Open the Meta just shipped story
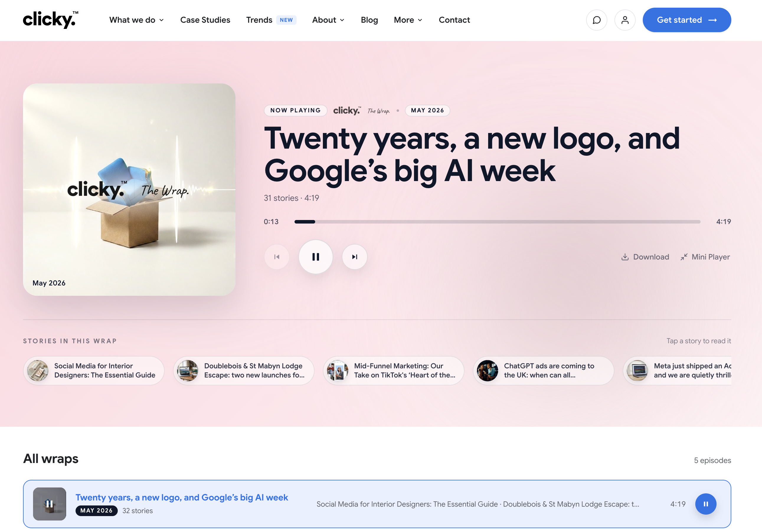 click(x=677, y=370)
